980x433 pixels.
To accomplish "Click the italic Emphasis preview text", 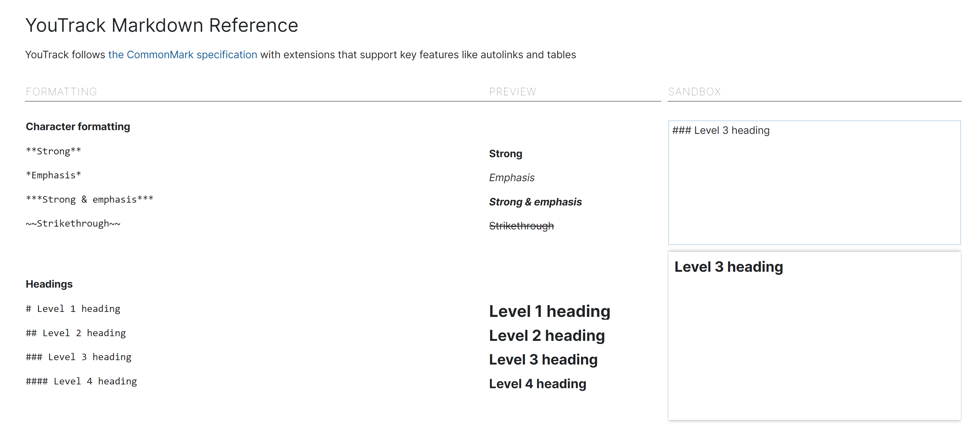I will point(511,177).
